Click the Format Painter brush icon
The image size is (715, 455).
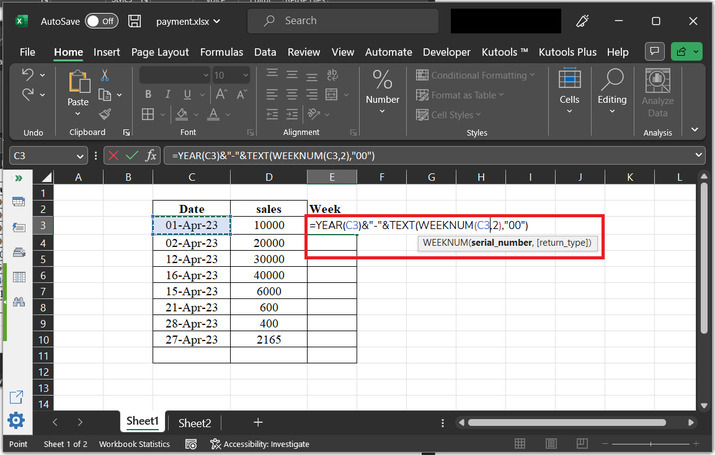(x=107, y=112)
